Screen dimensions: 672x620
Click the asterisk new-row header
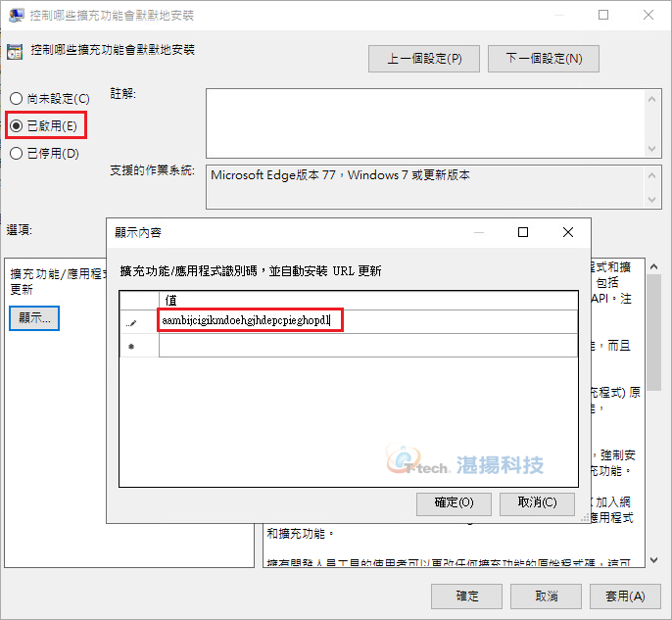tap(139, 346)
